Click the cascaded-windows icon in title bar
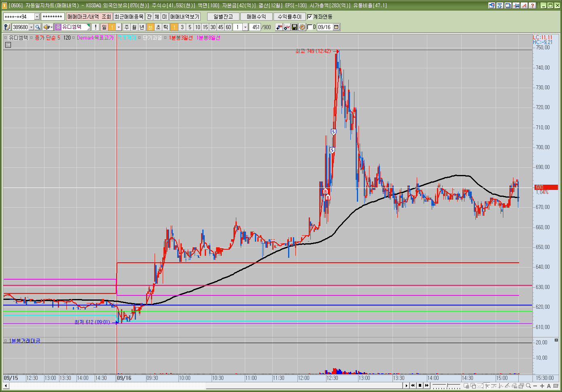This screenshot has width=562, height=392. coord(508,5)
